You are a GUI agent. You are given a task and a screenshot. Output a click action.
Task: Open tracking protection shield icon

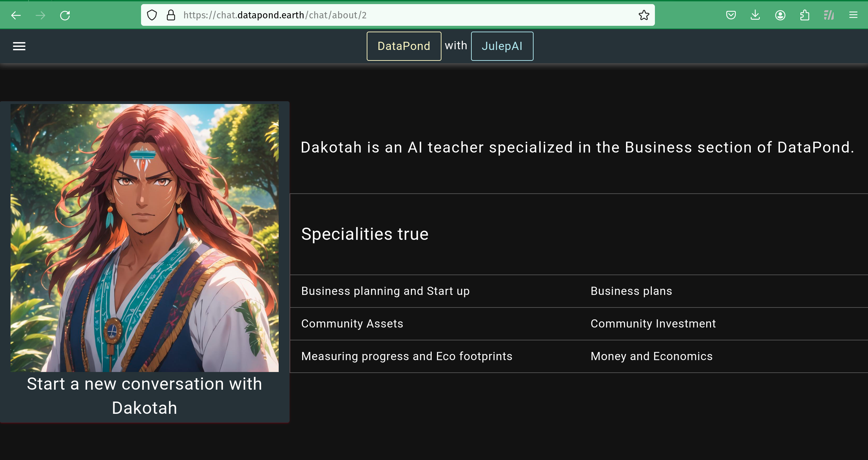[x=152, y=15]
